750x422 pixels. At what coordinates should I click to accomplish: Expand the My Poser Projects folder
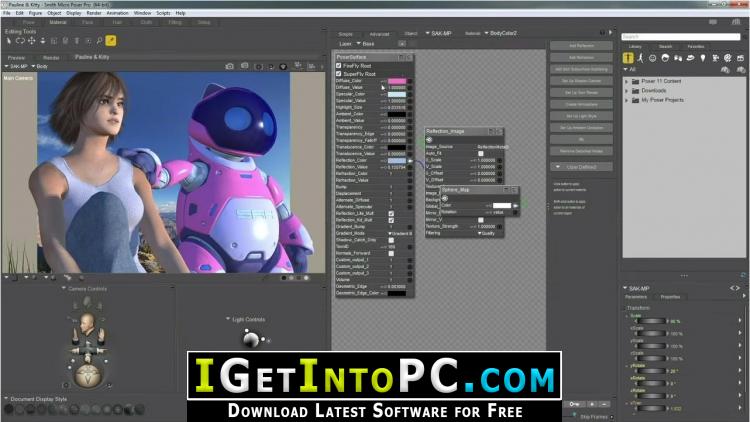pyautogui.click(x=628, y=100)
